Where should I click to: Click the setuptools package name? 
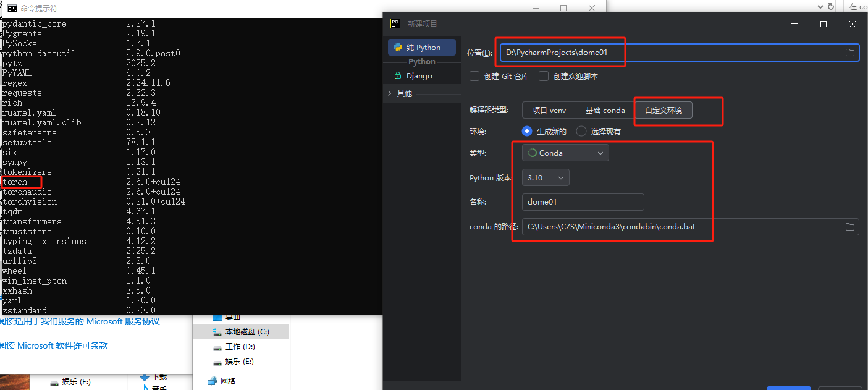point(27,143)
